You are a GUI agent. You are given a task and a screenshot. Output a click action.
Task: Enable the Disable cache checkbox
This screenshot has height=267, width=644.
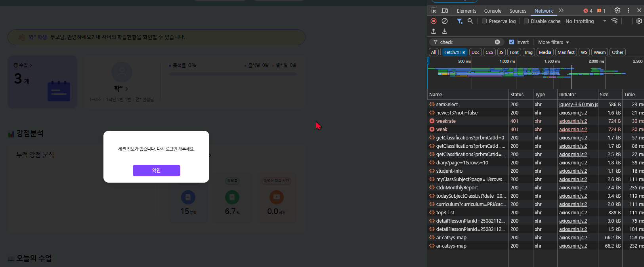[x=526, y=21]
